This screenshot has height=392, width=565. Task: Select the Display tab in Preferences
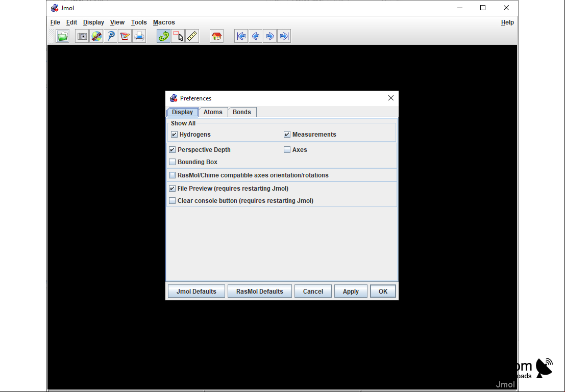pos(182,112)
